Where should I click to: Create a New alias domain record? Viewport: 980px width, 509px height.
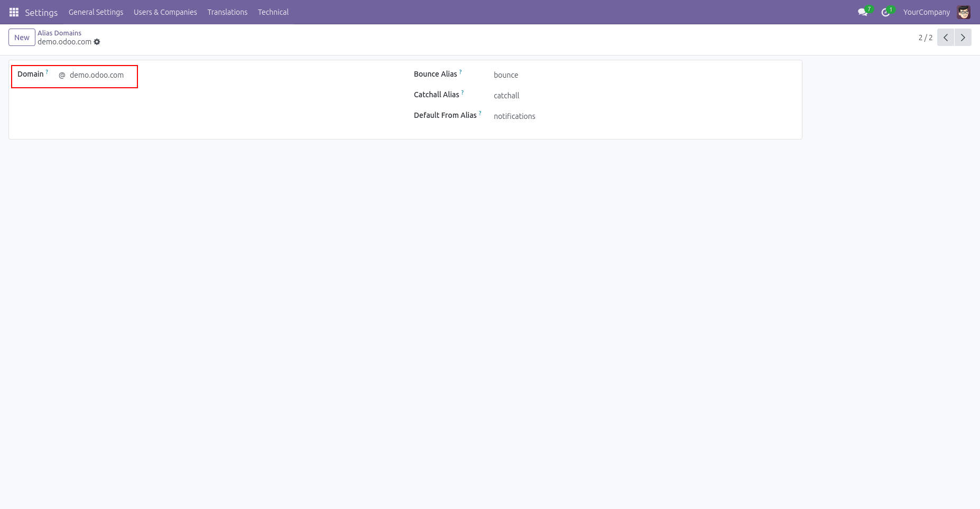coord(22,38)
